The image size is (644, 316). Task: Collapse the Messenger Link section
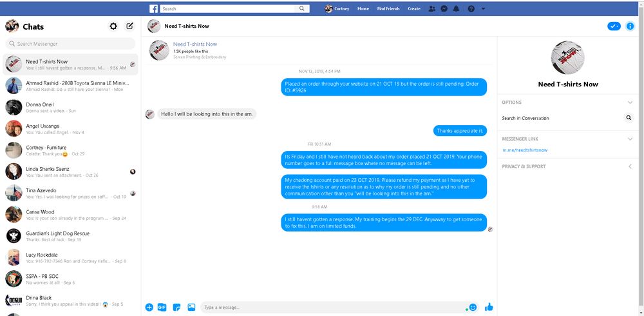[x=629, y=139]
